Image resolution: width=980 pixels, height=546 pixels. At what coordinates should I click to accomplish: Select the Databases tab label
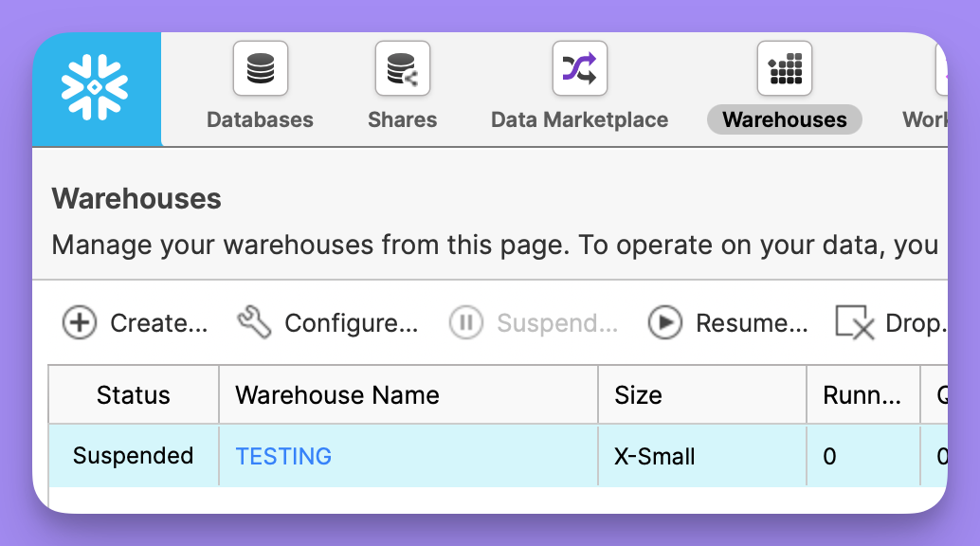pos(260,119)
